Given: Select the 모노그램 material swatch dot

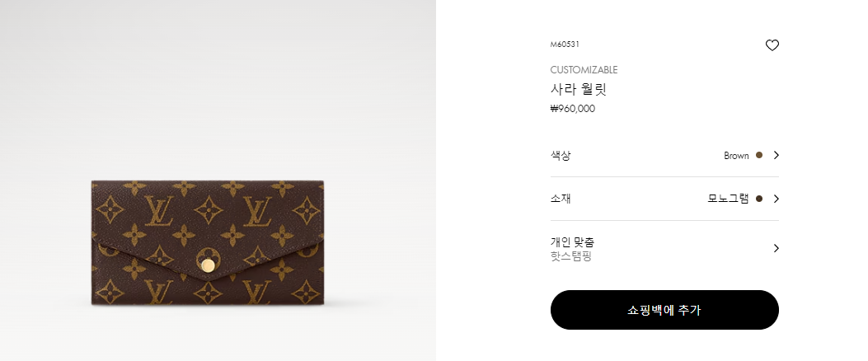Looking at the screenshot, I should (759, 199).
